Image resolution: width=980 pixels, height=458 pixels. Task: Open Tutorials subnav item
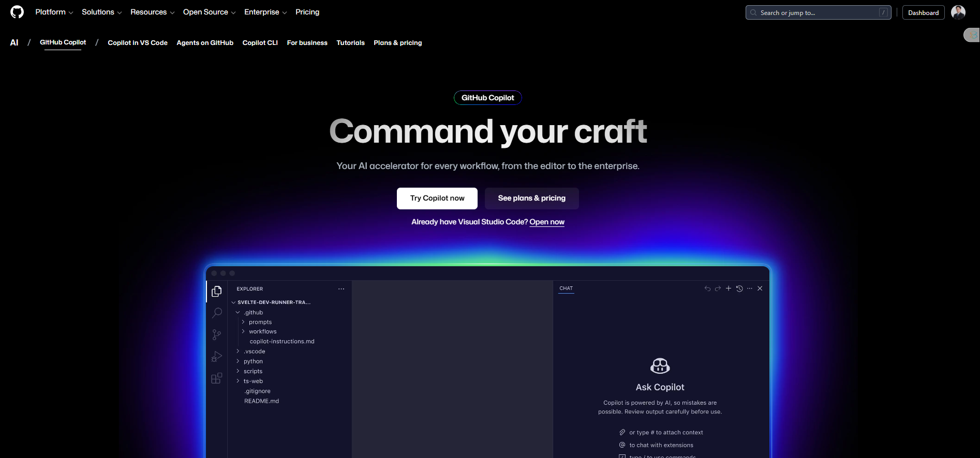(x=351, y=43)
